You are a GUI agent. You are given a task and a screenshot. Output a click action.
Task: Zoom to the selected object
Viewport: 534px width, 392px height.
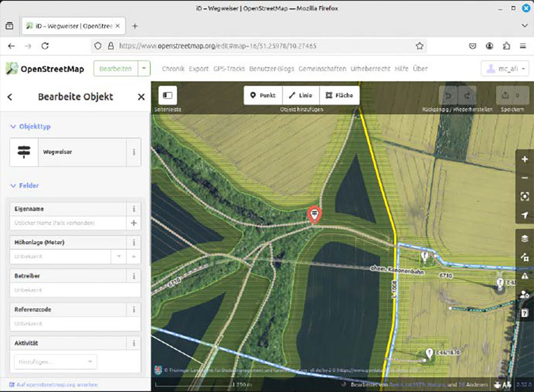coord(525,196)
